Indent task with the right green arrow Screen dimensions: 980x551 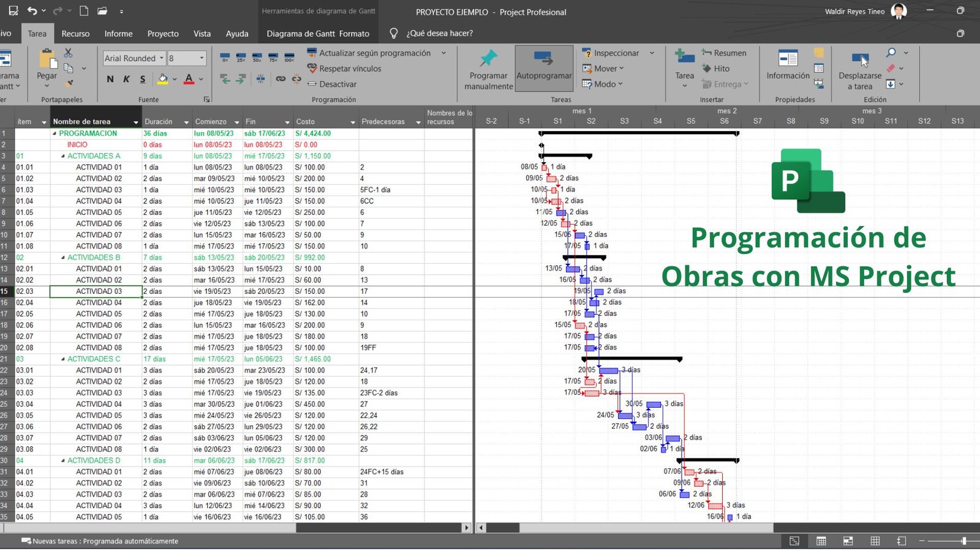click(241, 79)
